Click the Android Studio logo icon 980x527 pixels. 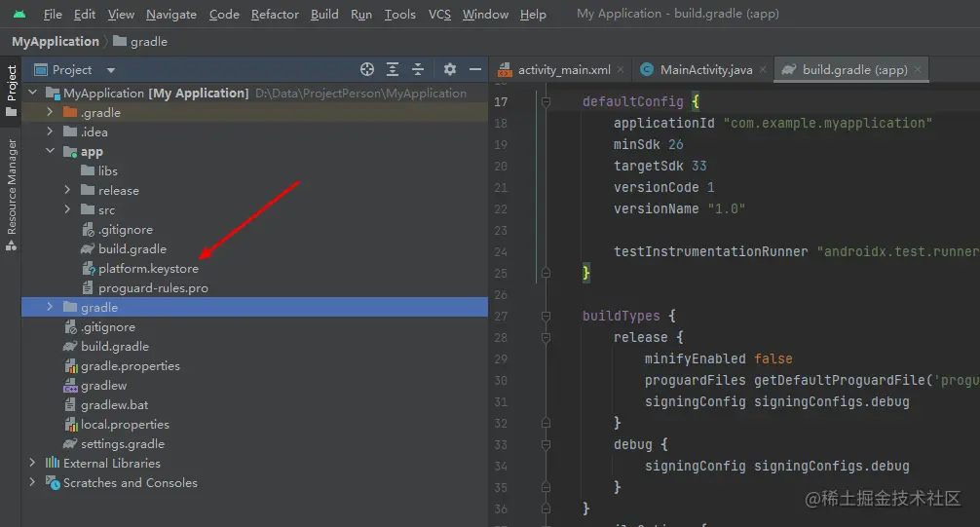pos(19,14)
